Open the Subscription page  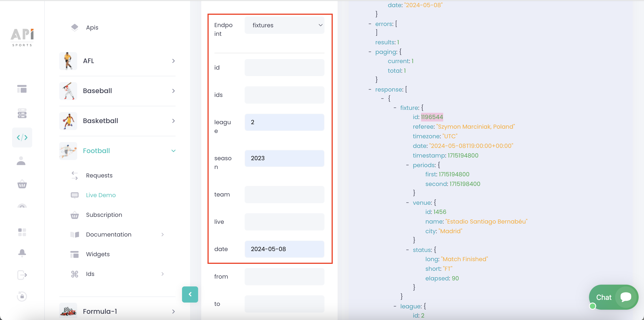[x=104, y=214]
